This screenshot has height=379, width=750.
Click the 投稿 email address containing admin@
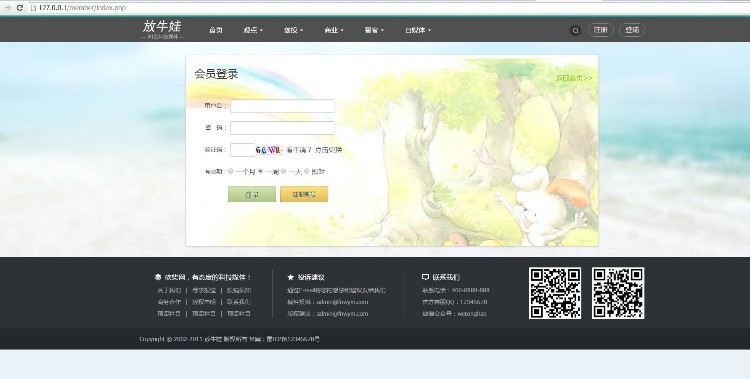[x=342, y=302]
